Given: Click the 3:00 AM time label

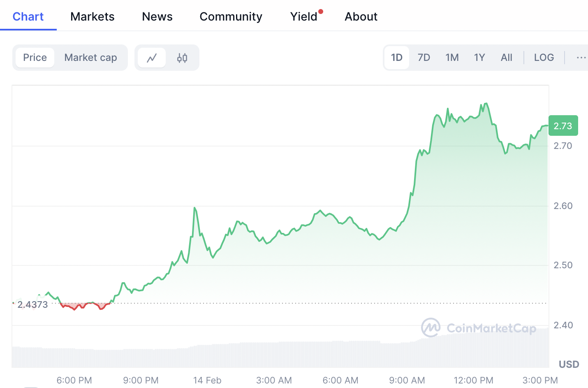Looking at the screenshot, I should pyautogui.click(x=274, y=380).
